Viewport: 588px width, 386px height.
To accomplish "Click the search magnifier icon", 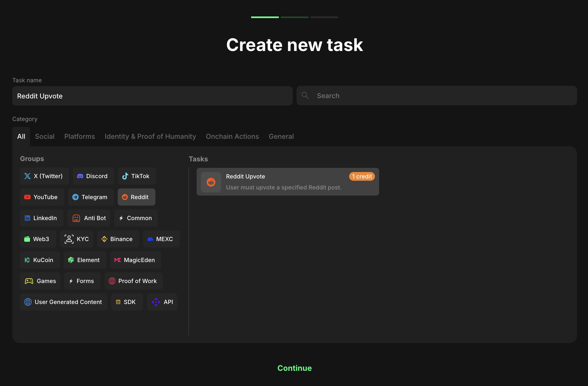I will tap(305, 96).
